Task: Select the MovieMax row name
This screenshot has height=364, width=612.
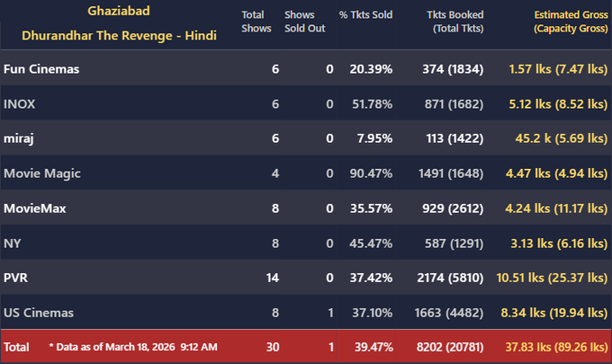Action: [x=35, y=209]
